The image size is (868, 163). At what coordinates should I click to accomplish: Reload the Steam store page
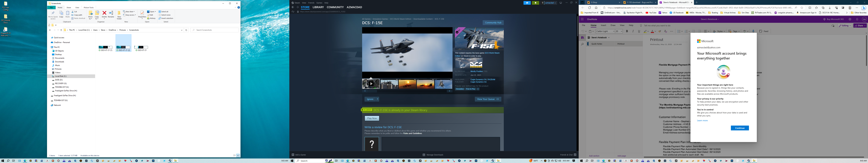point(293,11)
